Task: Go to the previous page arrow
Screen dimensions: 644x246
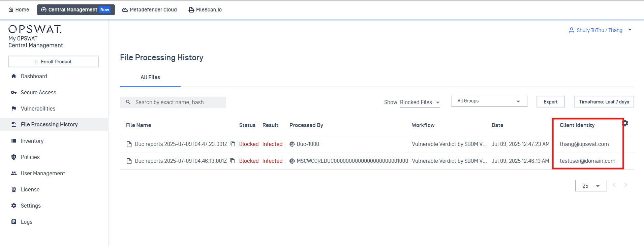Action: [x=614, y=185]
